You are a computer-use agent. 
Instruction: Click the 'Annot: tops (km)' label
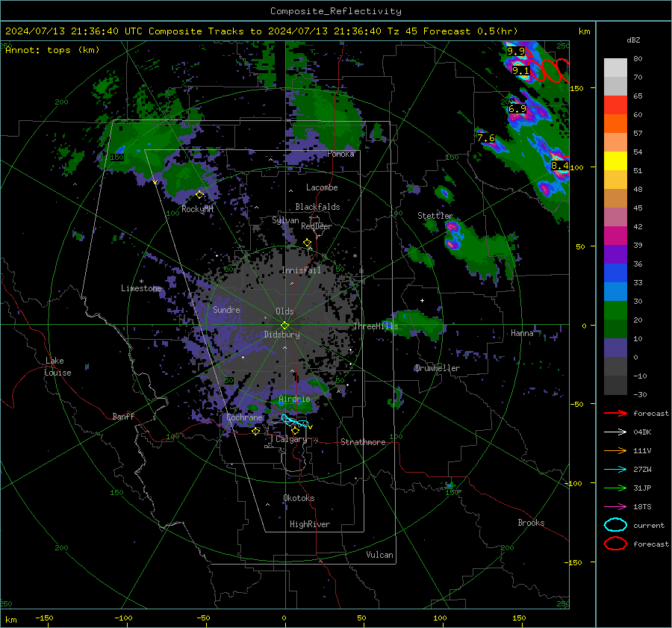click(x=52, y=50)
